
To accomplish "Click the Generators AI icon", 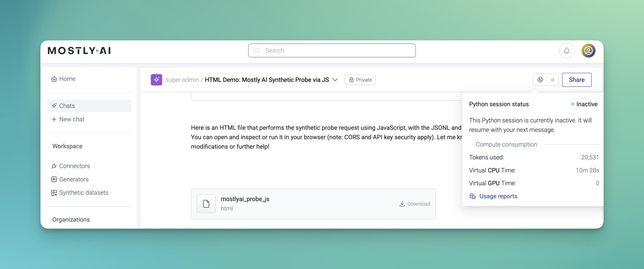I will [54, 179].
